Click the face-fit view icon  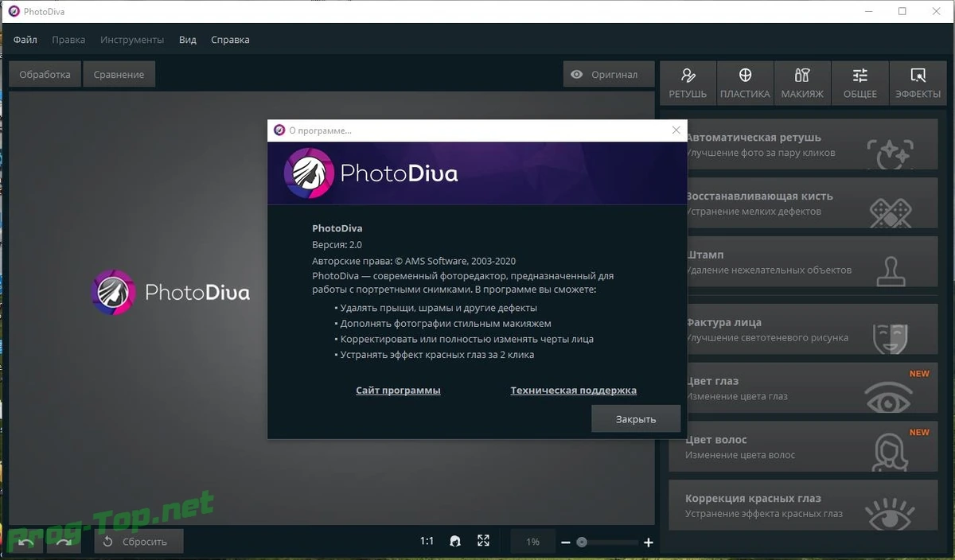[454, 542]
